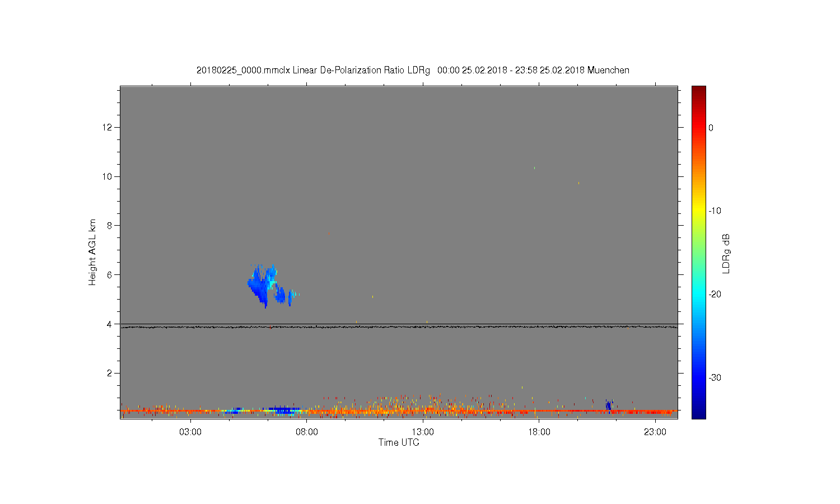
Task: Click the 'LDRg dB' colorbar label
Action: 726,253
